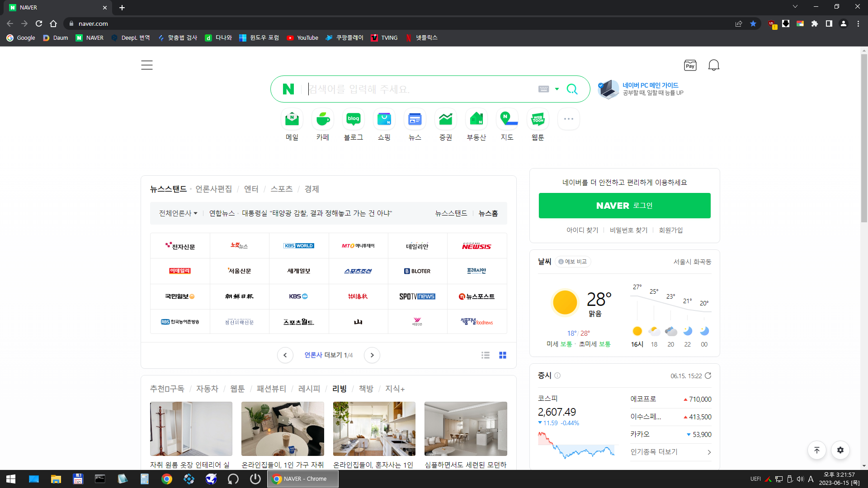The height and width of the screenshot is (488, 868).
Task: Open 뉴스홈 link
Action: coord(488,213)
